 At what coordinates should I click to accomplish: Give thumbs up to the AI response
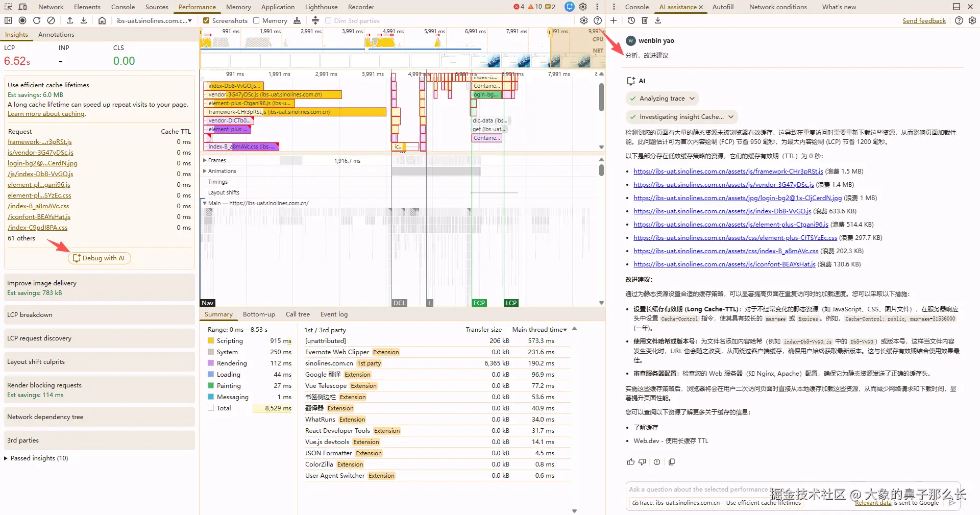coord(630,462)
